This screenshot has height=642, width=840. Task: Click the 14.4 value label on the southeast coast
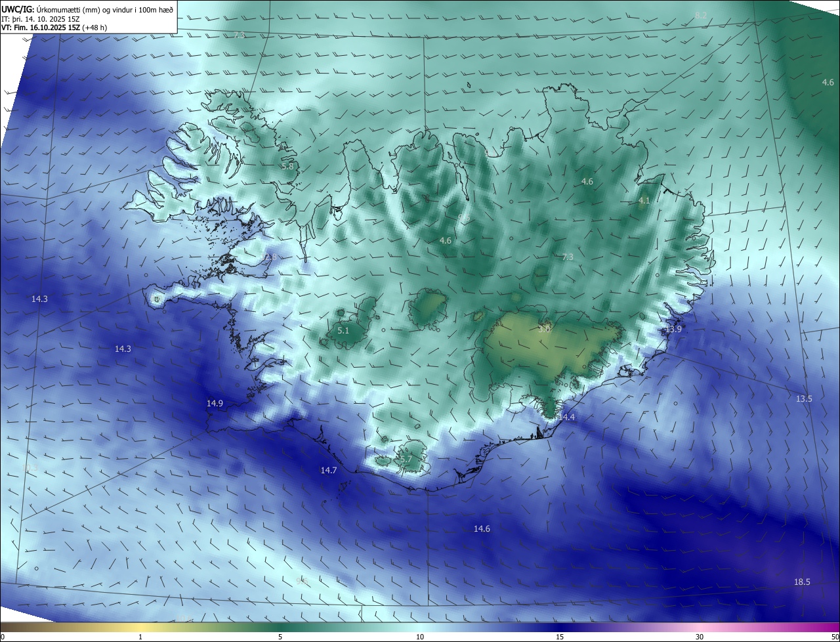[566, 417]
